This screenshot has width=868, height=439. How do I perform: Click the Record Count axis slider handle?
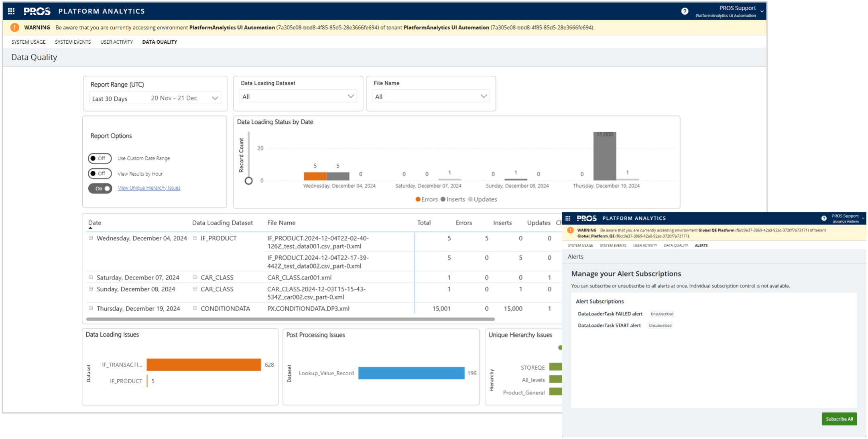(x=248, y=180)
